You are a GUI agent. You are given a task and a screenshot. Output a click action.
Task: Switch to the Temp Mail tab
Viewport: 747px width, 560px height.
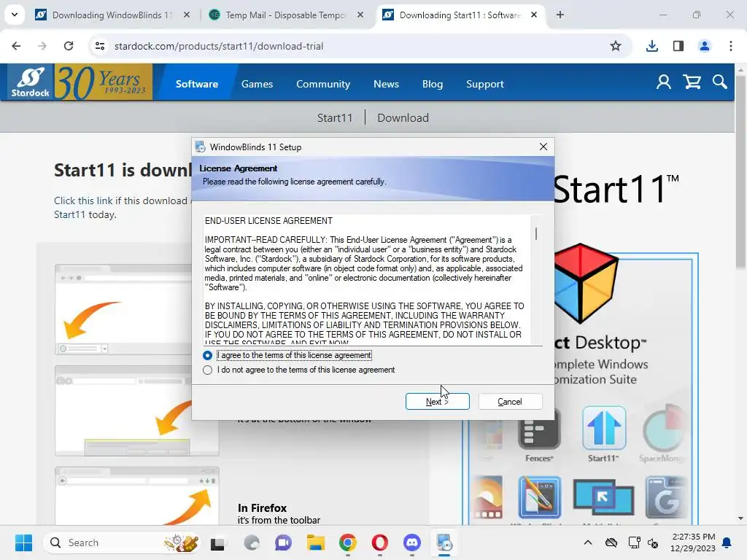tap(284, 15)
